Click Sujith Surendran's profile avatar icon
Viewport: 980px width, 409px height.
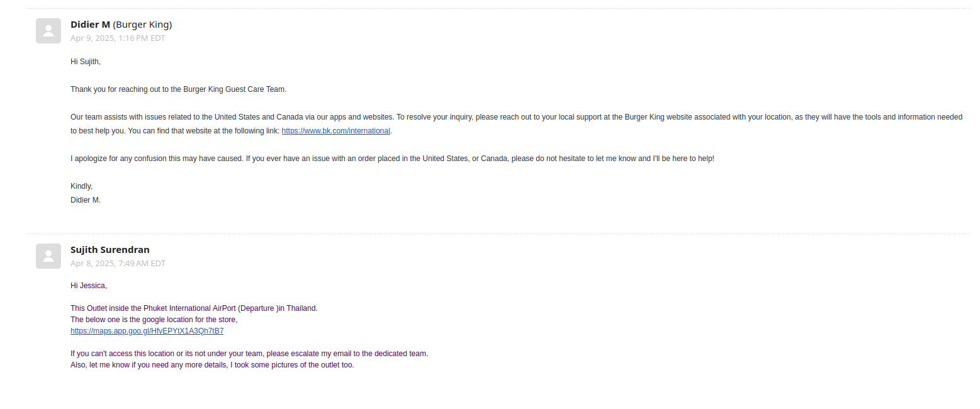48,256
